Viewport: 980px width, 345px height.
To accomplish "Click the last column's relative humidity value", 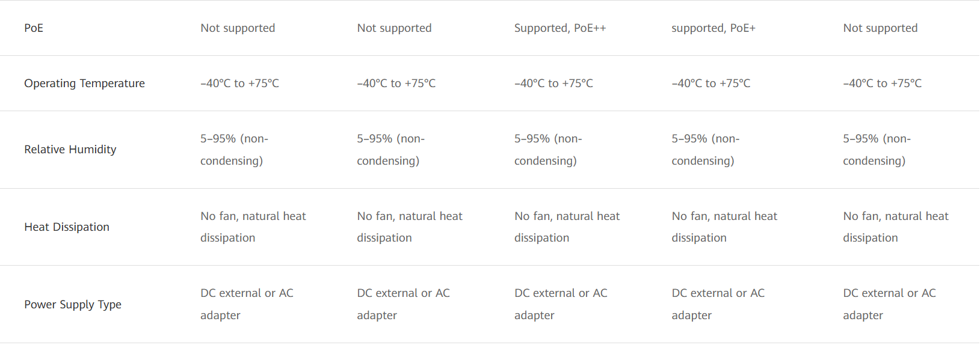I will click(876, 150).
